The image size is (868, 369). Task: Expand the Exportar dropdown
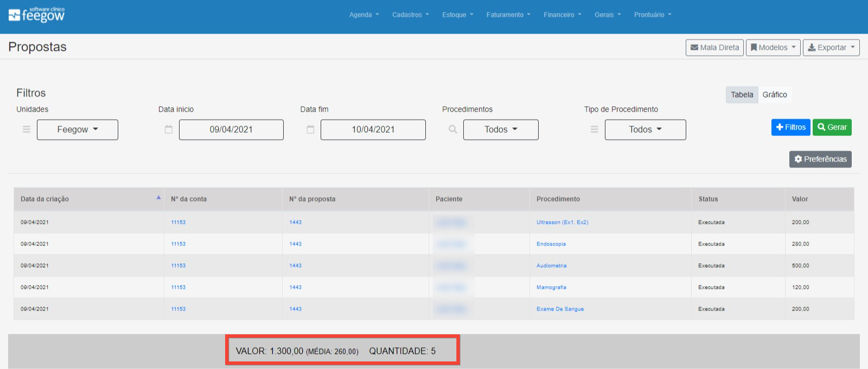pos(831,48)
